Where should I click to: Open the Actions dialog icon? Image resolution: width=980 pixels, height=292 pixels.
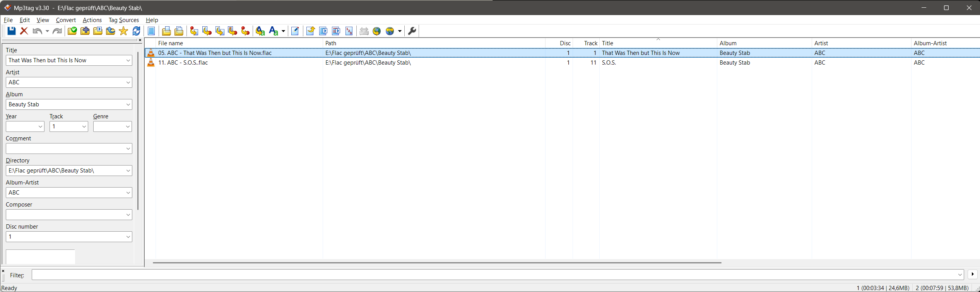(x=260, y=31)
